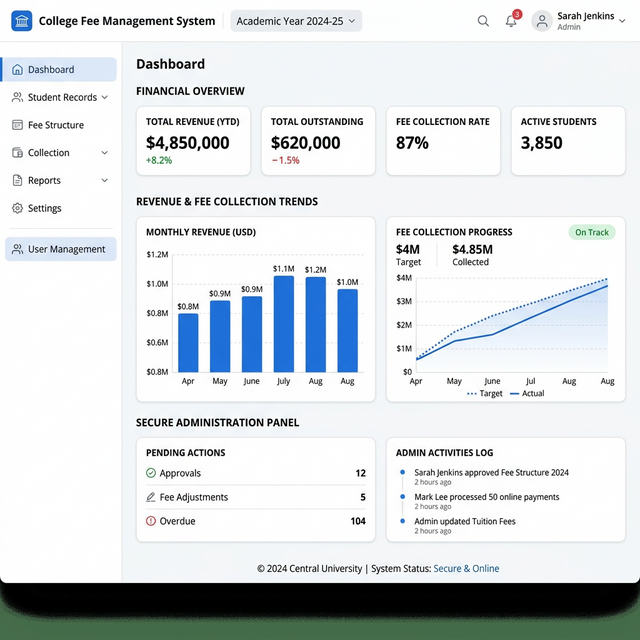Open Academic Year 2024-25 dropdown
This screenshot has height=640, width=640.
[296, 21]
